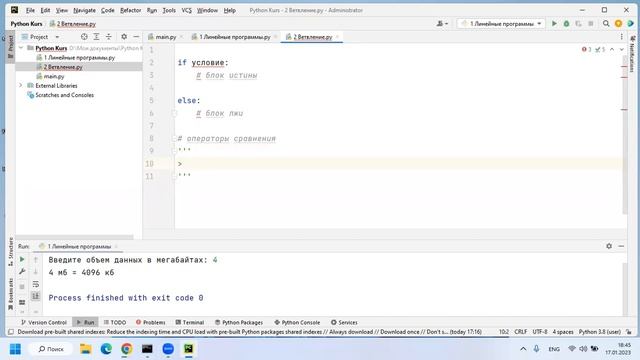The image size is (640, 360).
Task: Click UTF-8 encoding selector in status bar
Action: click(540, 332)
